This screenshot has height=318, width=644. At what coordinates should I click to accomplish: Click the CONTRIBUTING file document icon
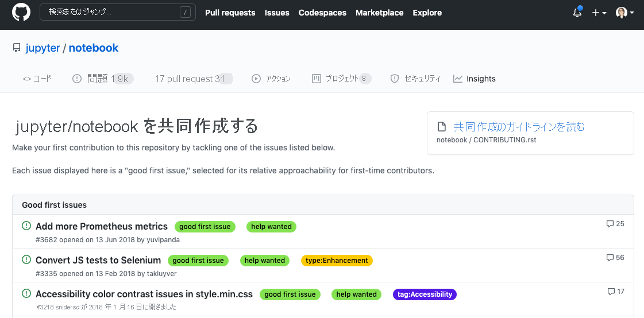pyautogui.click(x=442, y=126)
